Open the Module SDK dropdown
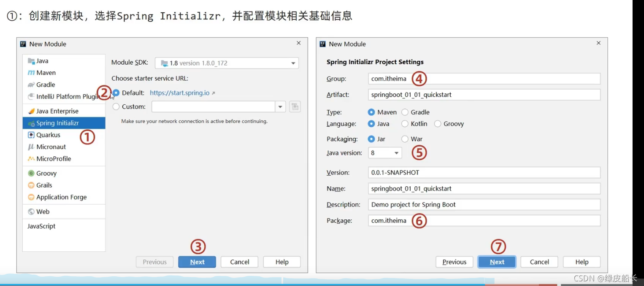Image resolution: width=644 pixels, height=286 pixels. pyautogui.click(x=227, y=63)
